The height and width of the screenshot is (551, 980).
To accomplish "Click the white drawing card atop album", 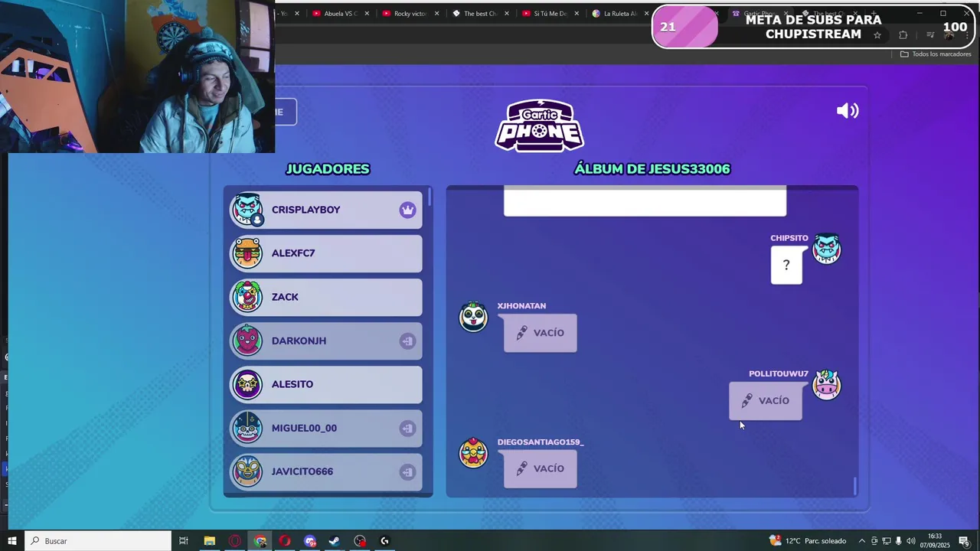I will click(645, 203).
